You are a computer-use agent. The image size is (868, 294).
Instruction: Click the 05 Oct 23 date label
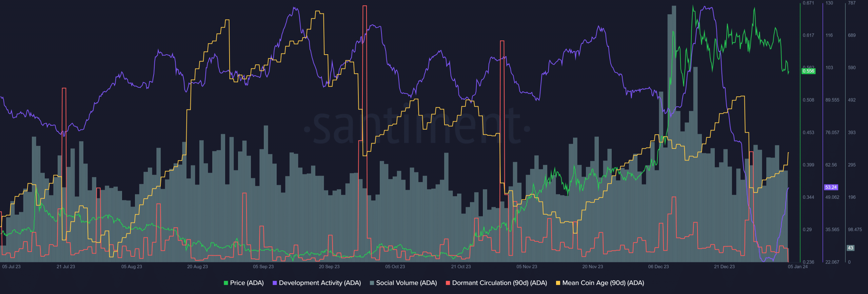pos(395,267)
